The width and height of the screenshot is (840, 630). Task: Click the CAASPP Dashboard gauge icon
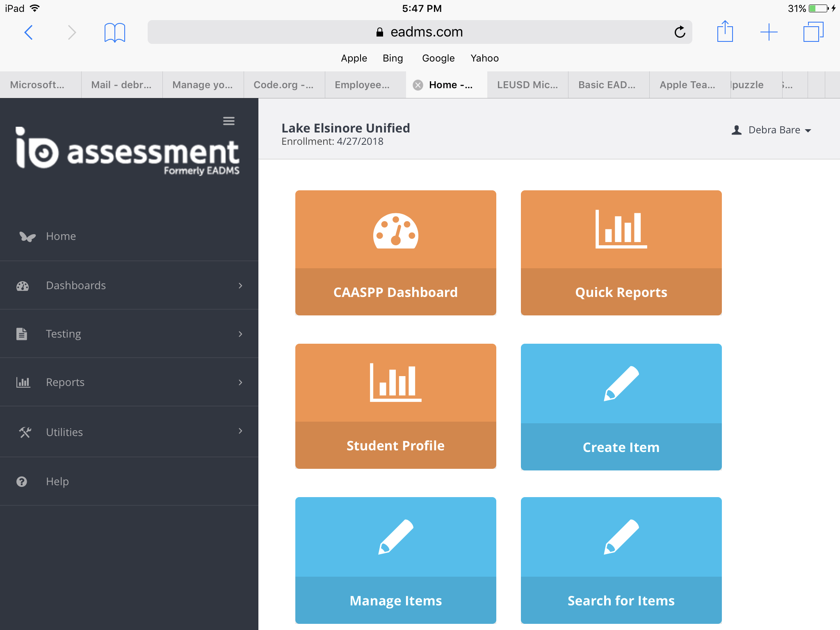(x=395, y=231)
